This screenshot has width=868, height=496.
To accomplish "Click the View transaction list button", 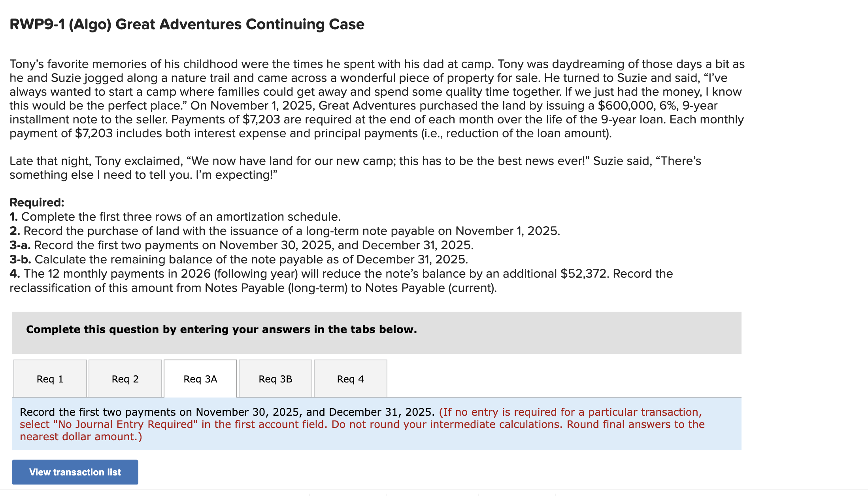I will click(x=75, y=472).
